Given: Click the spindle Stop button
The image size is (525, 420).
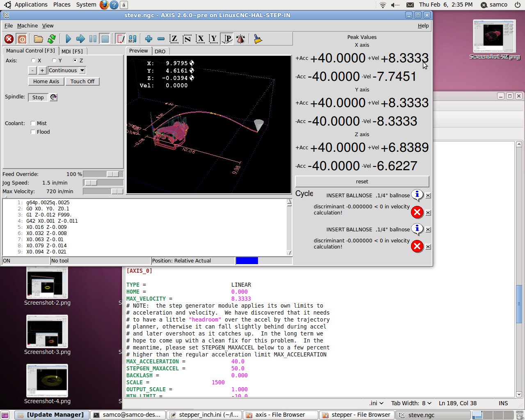Looking at the screenshot, I should tap(38, 97).
